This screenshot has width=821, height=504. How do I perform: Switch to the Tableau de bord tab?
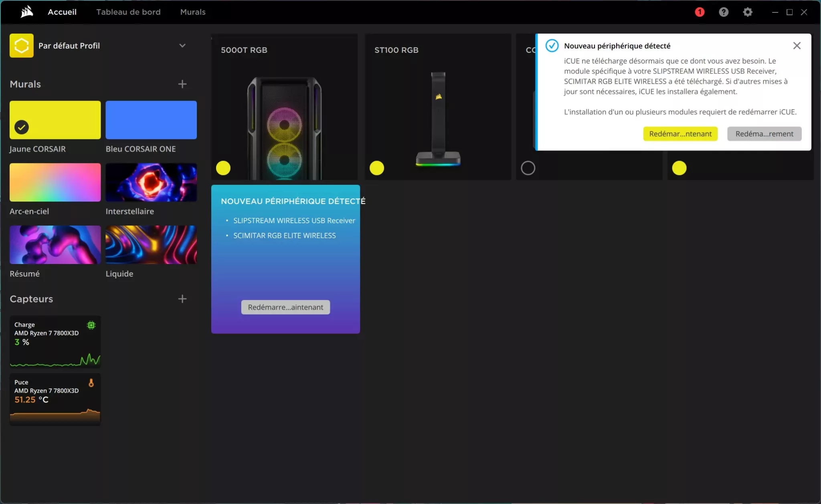pos(128,12)
